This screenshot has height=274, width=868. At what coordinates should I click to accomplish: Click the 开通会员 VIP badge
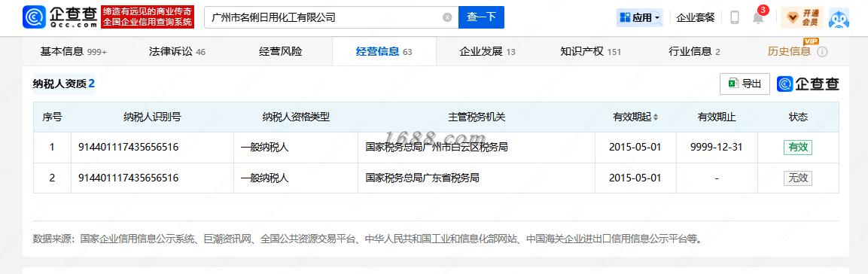pos(802,18)
